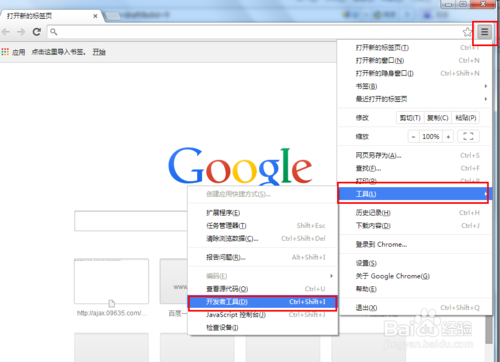Choose 报告问题(R)... in submenu
The height and width of the screenshot is (362, 500).
pos(263,257)
